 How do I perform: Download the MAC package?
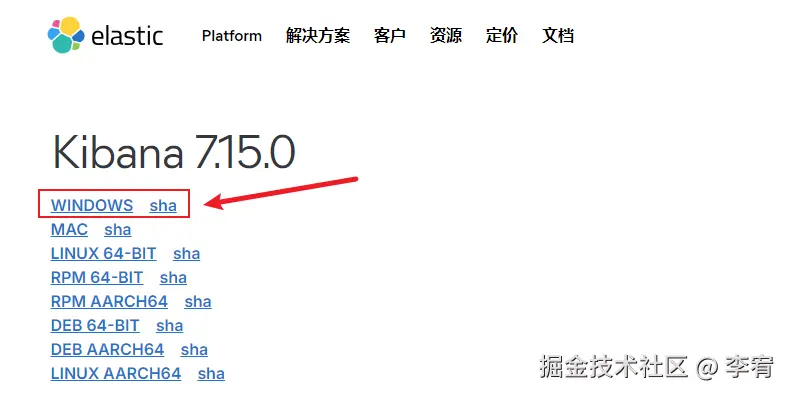coord(69,229)
